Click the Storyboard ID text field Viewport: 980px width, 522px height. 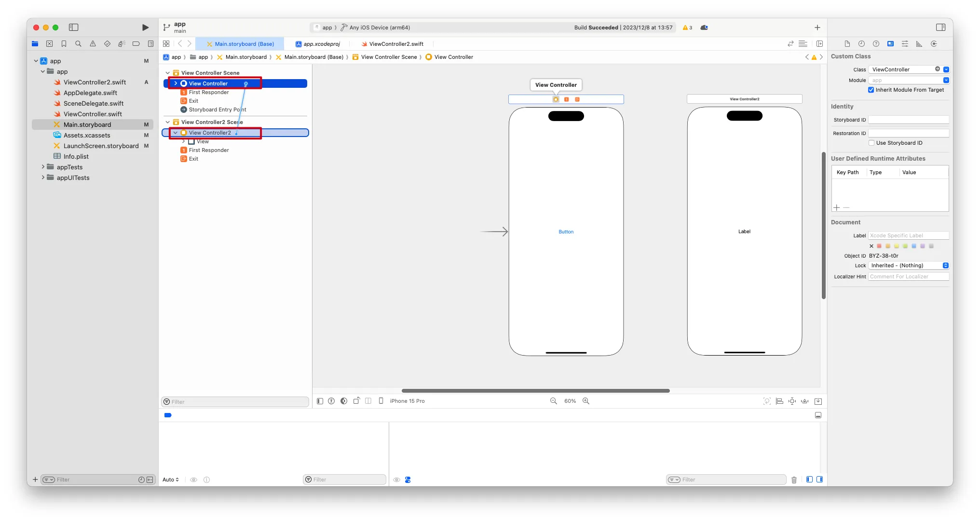pos(908,120)
